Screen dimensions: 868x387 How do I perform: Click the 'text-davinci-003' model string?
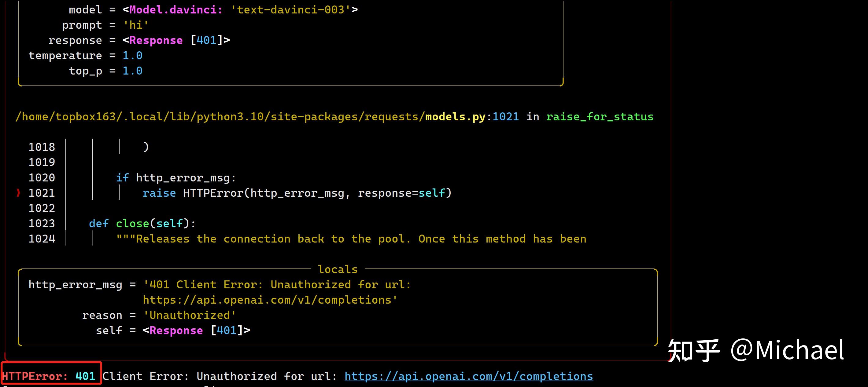tap(290, 10)
